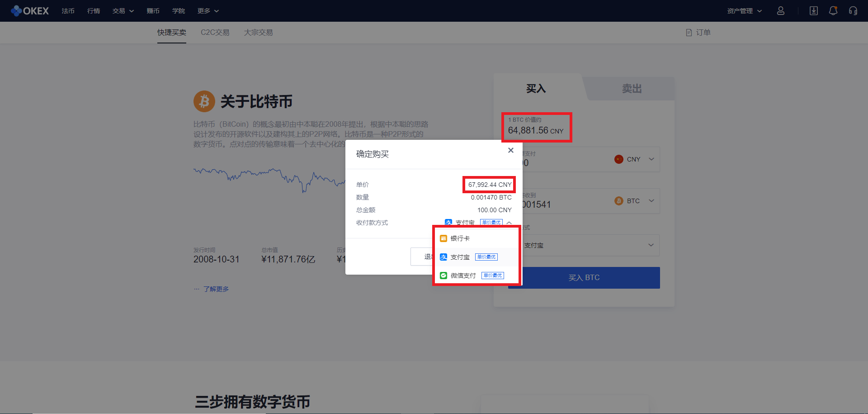Expand the 资产管理 dropdown
The width and height of the screenshot is (868, 414).
(745, 11)
